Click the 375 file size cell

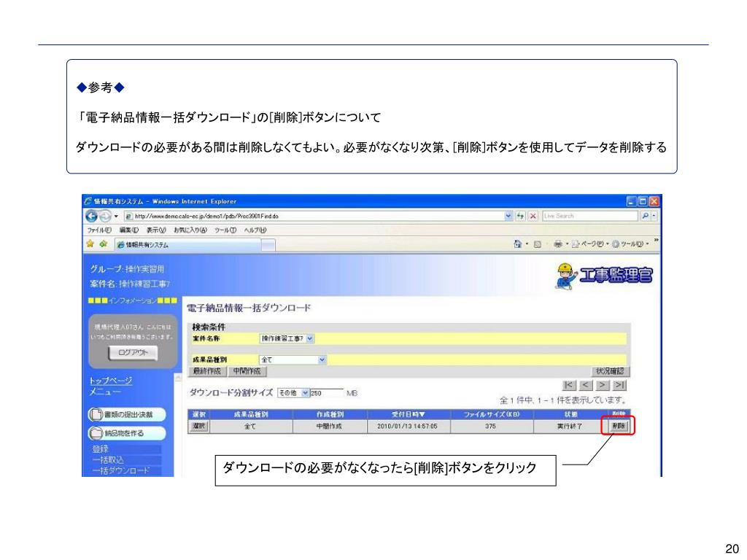tap(491, 426)
